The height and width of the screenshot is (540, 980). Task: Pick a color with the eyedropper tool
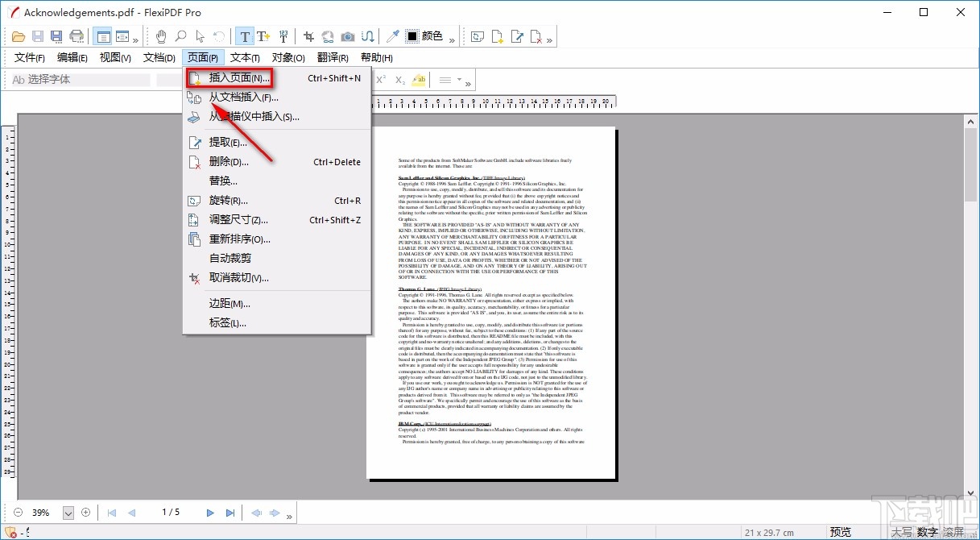[392, 36]
